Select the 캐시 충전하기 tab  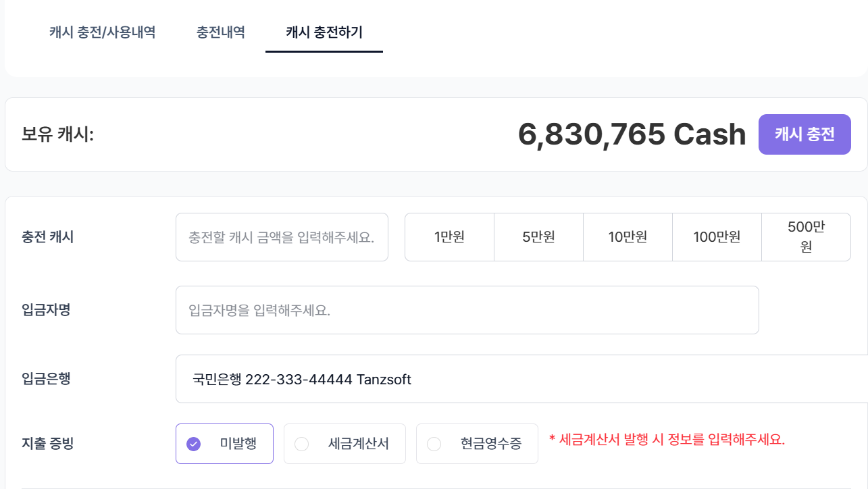click(x=324, y=32)
